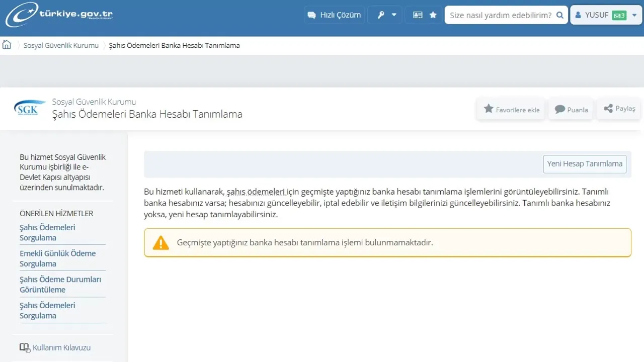Click Yeni Hesap Tanımlama button

pyautogui.click(x=585, y=164)
